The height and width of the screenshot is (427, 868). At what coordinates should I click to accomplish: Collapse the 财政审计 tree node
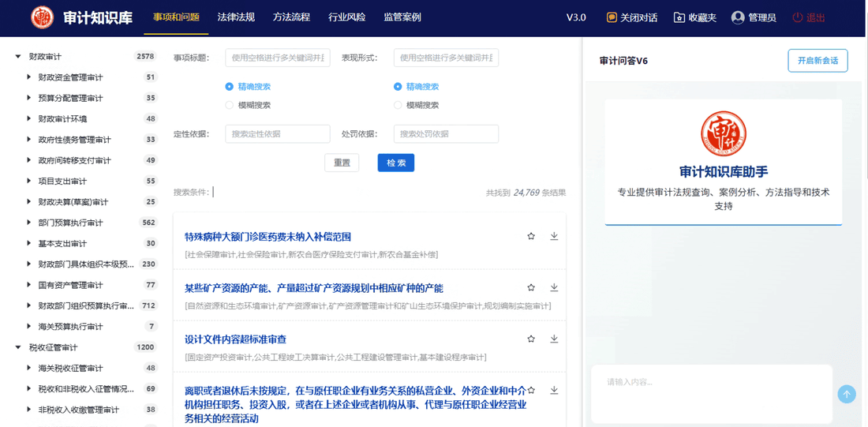[x=18, y=57]
